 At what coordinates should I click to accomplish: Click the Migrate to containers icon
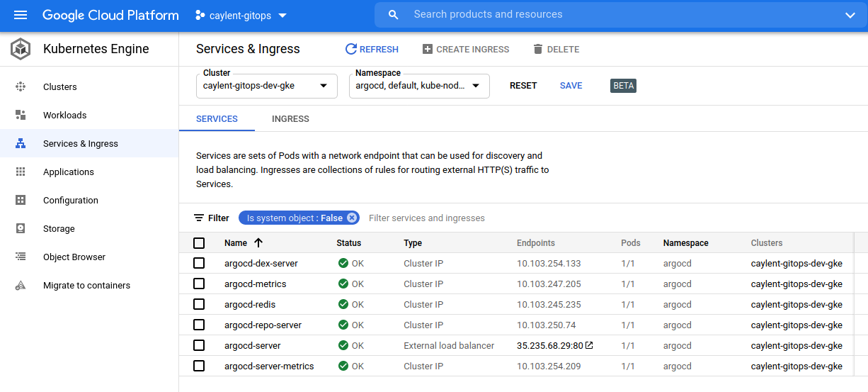[x=21, y=285]
